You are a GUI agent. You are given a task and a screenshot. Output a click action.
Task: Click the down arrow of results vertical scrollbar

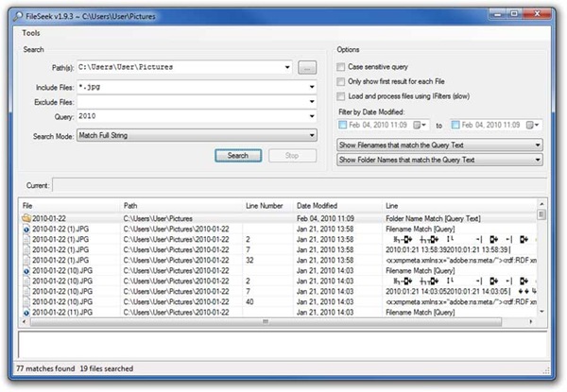click(541, 312)
